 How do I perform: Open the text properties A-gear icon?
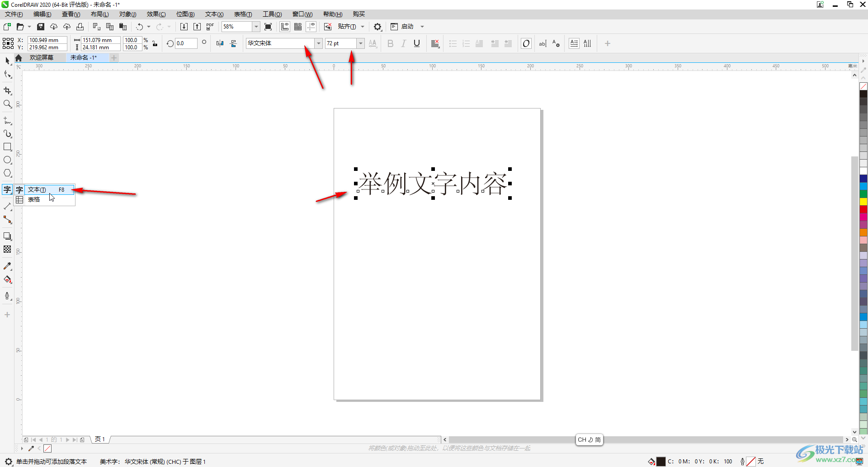click(556, 43)
